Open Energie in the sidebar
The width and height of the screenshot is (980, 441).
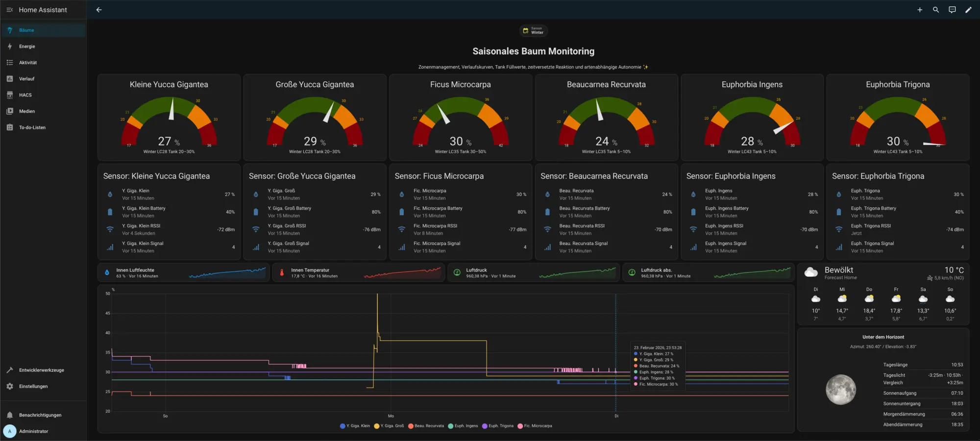click(x=27, y=47)
